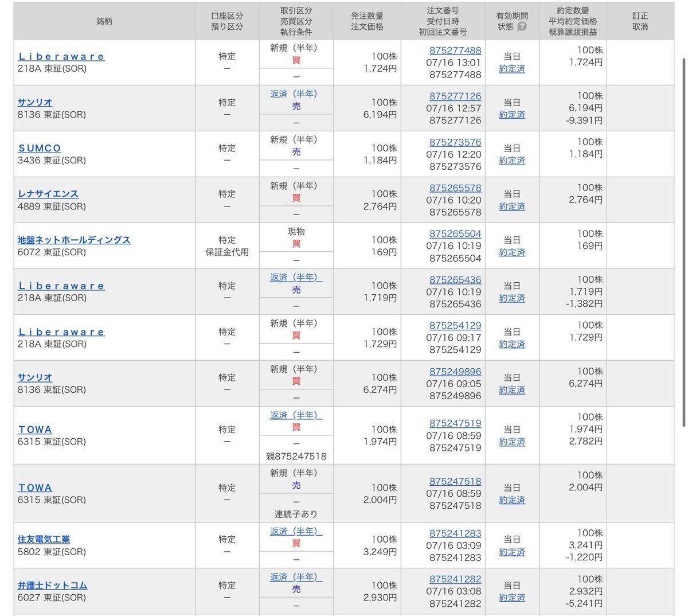Open Liberaware link in order 875254129 row
This screenshot has height=616, width=688.
pyautogui.click(x=61, y=332)
